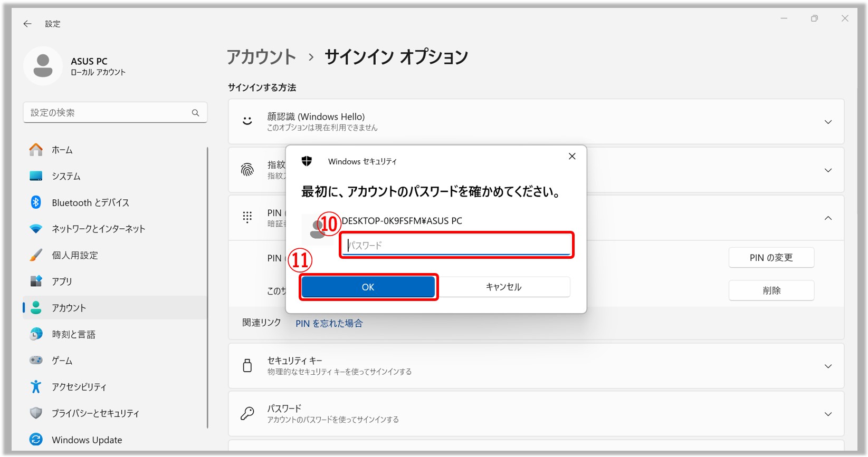Click キャンセル in the dialog
868x457 pixels.
coord(503,287)
